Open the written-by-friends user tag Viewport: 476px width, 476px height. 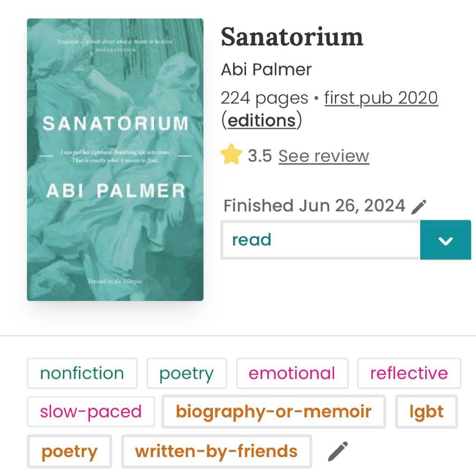click(x=216, y=451)
